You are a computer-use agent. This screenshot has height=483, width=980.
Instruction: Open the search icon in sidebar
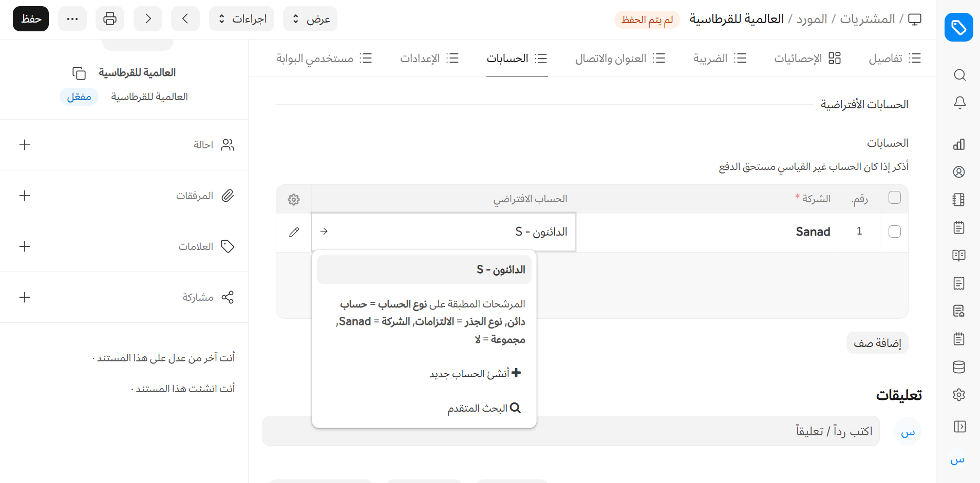coord(959,75)
